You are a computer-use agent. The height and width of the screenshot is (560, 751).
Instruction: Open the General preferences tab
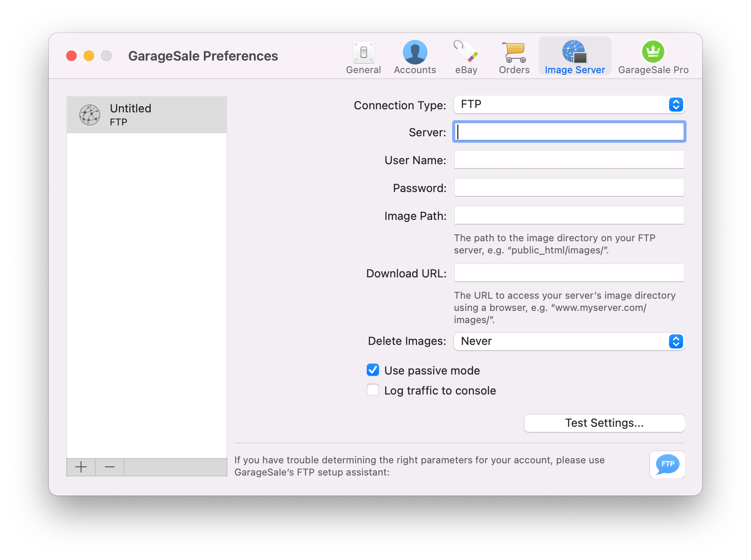[x=363, y=57]
